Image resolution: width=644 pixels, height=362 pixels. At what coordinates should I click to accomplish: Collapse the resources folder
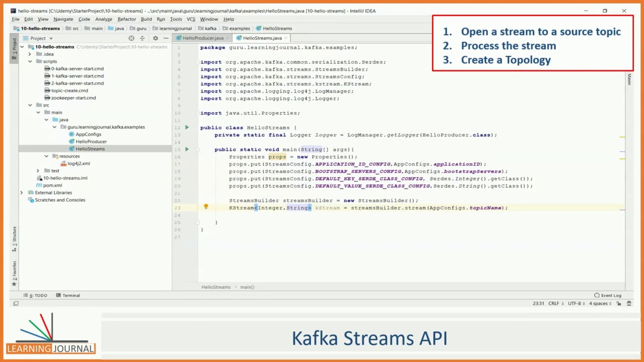(x=46, y=156)
